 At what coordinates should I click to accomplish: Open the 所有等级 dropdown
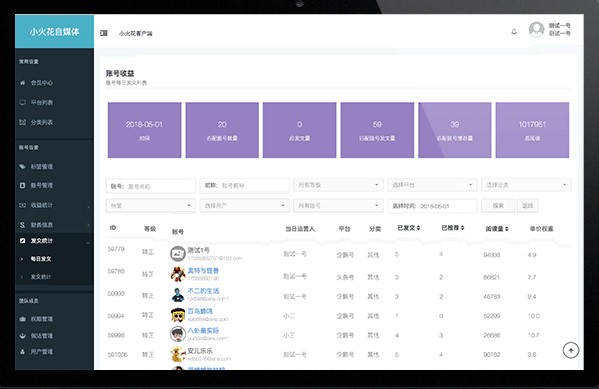tap(338, 185)
